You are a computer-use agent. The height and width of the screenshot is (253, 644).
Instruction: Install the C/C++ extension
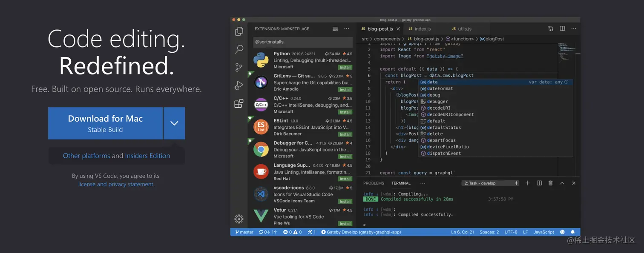point(345,112)
